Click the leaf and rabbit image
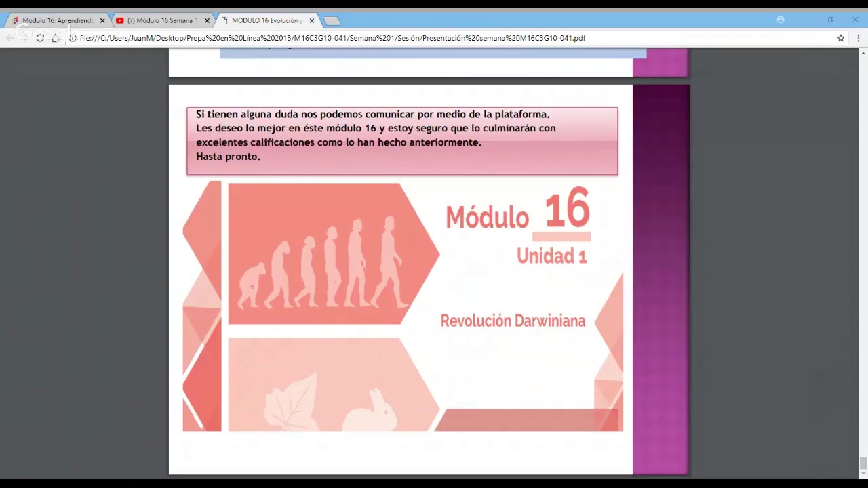The width and height of the screenshot is (868, 488). coord(334,384)
